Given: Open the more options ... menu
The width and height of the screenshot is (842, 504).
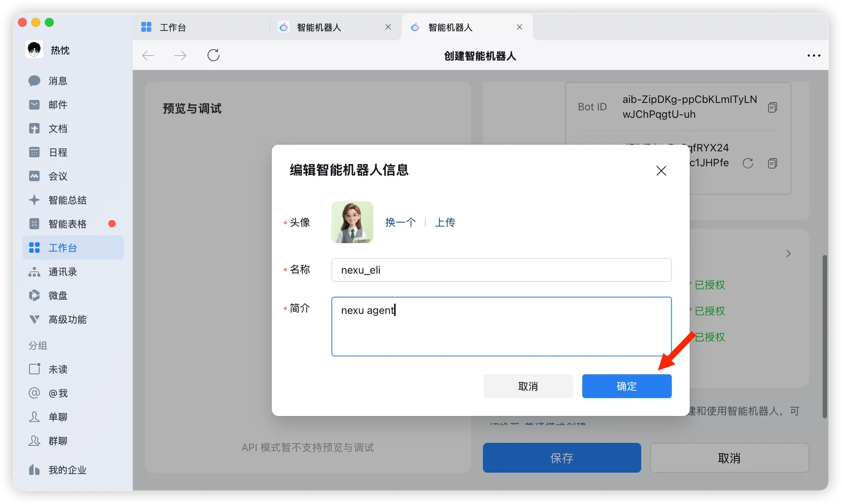Looking at the screenshot, I should (x=814, y=55).
